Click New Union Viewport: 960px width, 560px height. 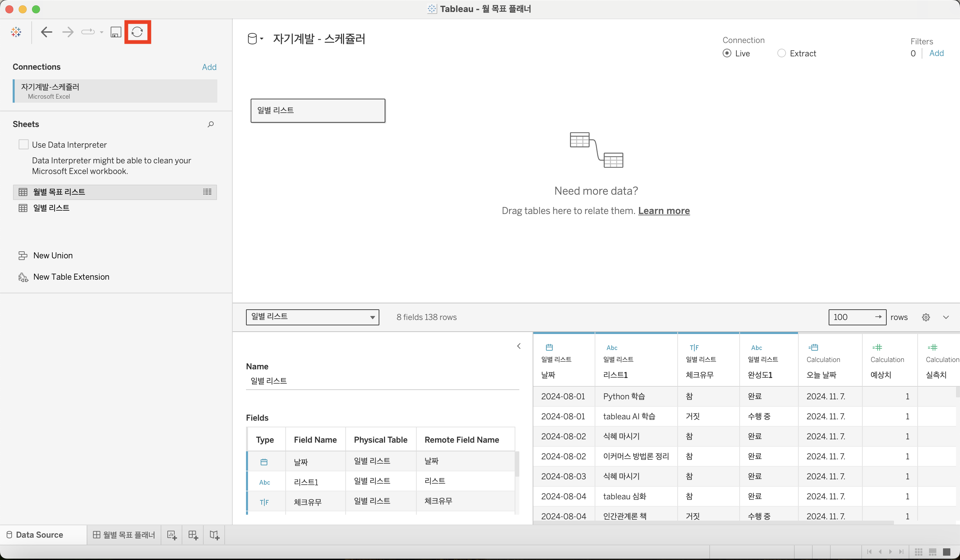click(x=53, y=256)
